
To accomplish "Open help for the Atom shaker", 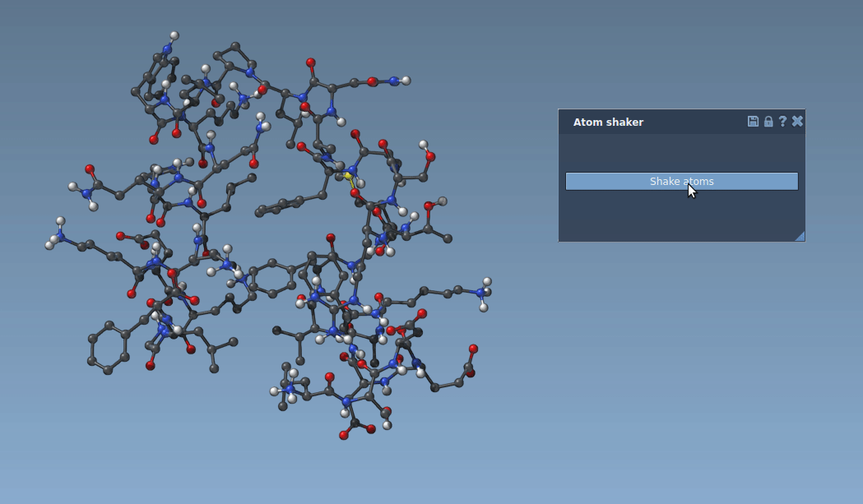I will [x=782, y=121].
